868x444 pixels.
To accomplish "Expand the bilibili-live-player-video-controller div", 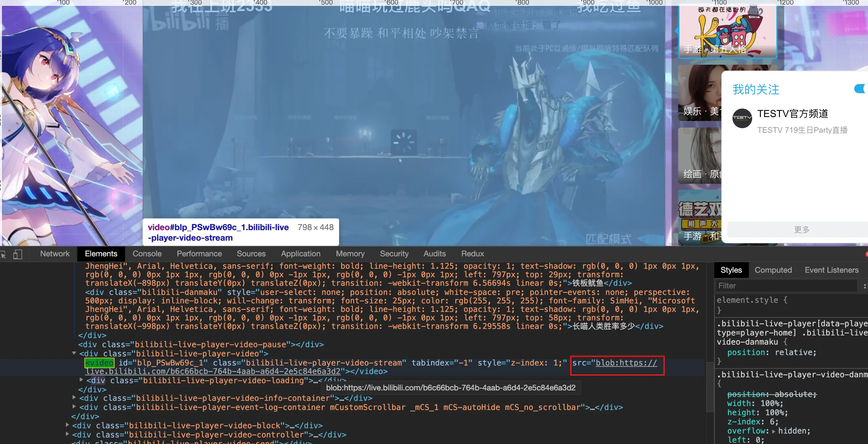I will [67, 434].
